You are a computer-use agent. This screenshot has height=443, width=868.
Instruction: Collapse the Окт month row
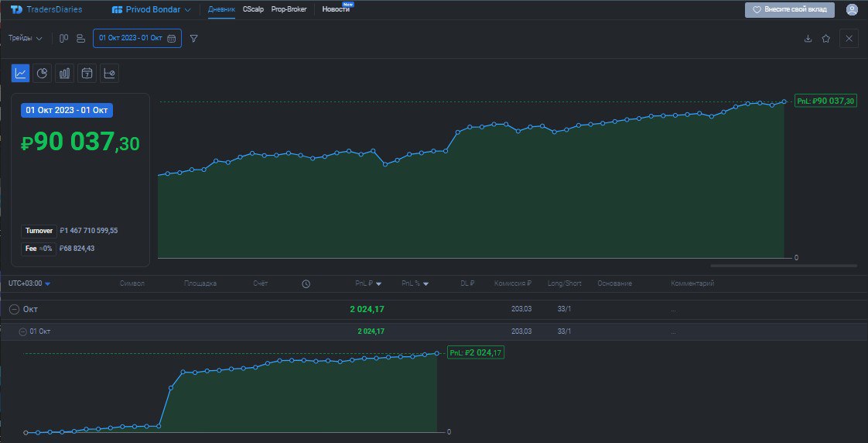(x=15, y=309)
